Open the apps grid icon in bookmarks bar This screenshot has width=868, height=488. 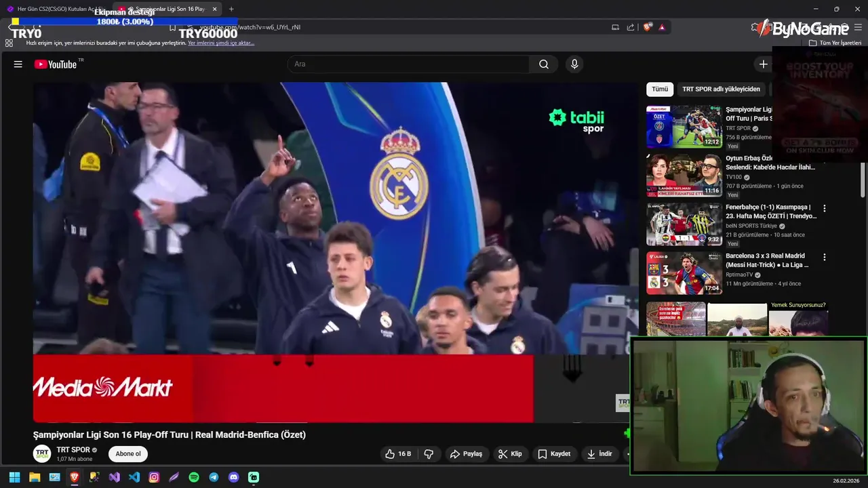[9, 43]
